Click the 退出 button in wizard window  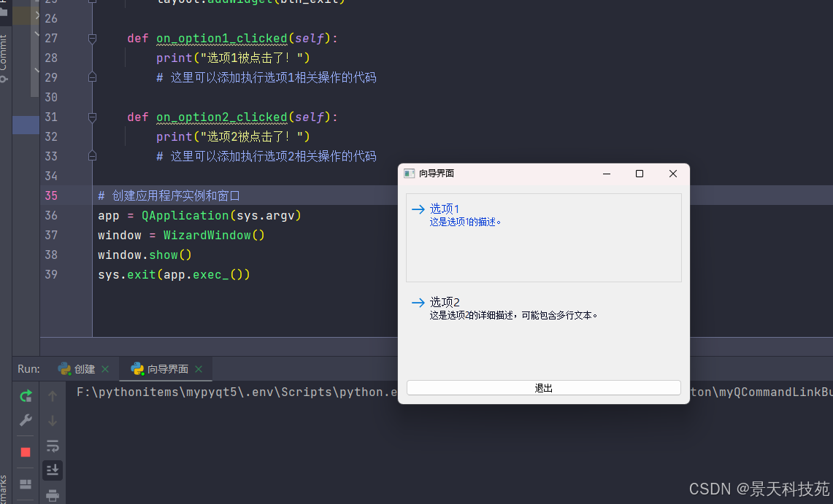[x=543, y=388]
